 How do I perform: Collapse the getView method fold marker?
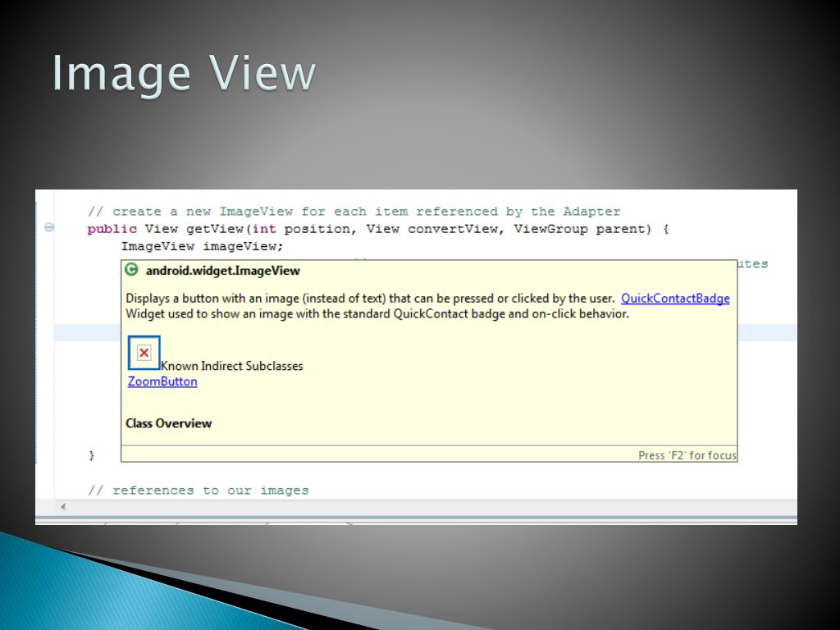49,228
